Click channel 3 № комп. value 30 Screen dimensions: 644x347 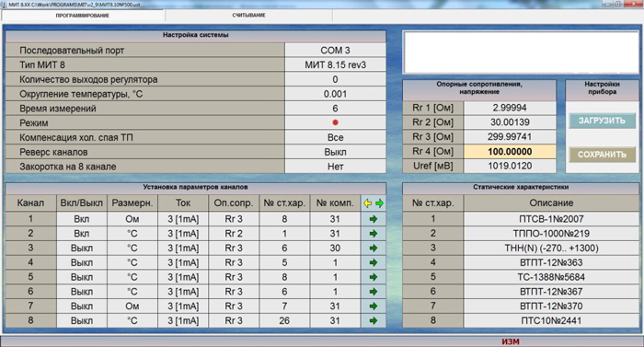pyautogui.click(x=335, y=248)
